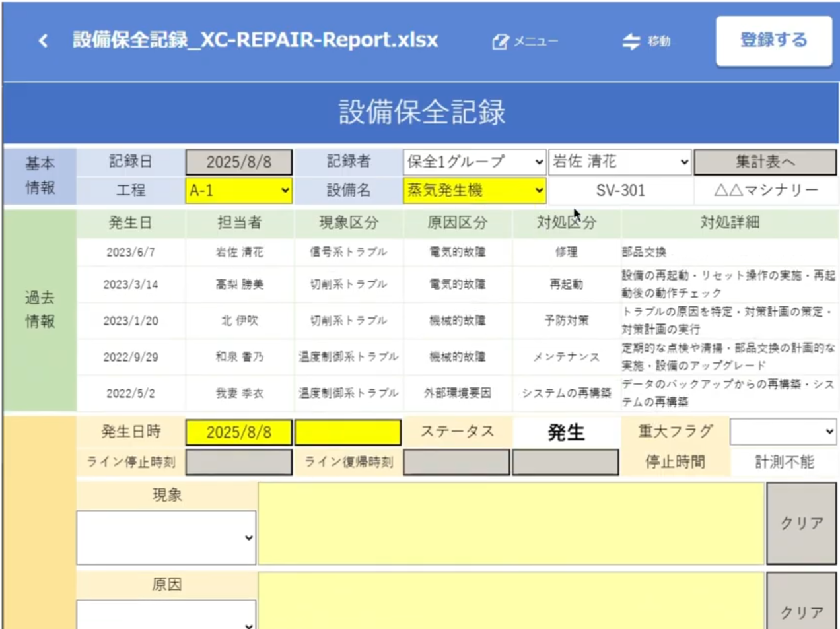
Task: Open the 工程 A-1 dropdown
Action: click(x=238, y=191)
